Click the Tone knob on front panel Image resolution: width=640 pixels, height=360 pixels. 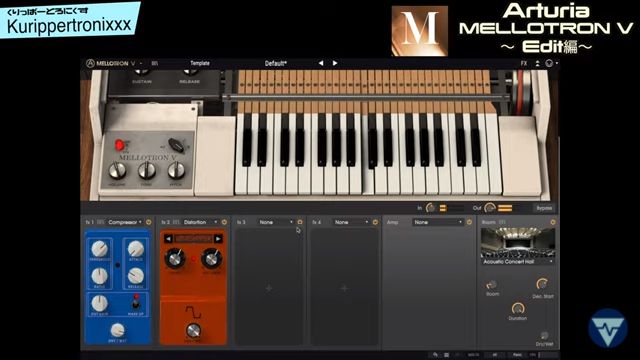coord(147,171)
